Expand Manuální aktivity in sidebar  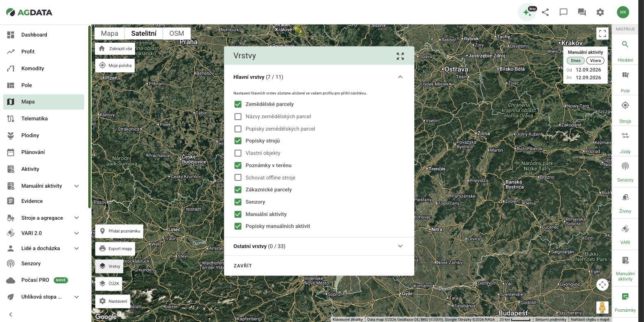point(76,186)
